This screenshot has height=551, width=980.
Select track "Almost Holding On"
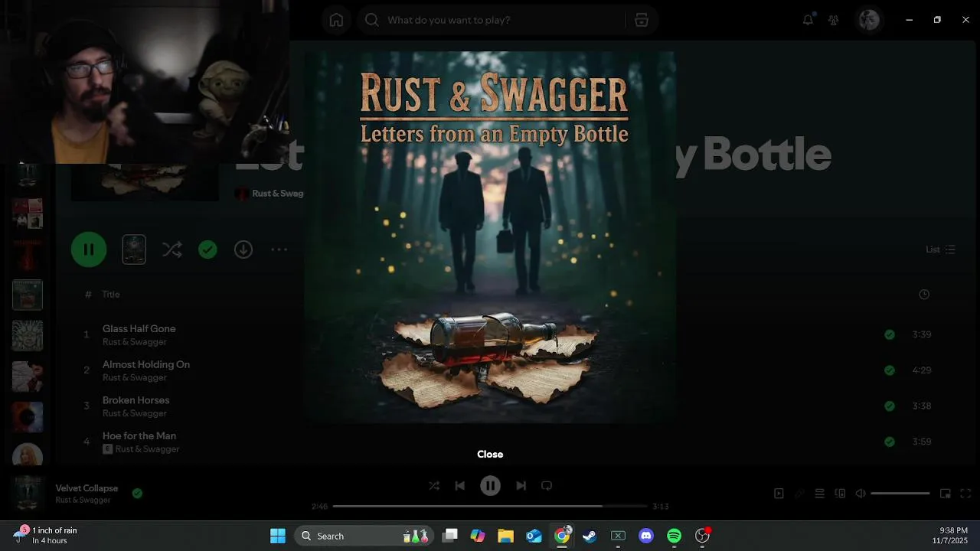click(146, 364)
